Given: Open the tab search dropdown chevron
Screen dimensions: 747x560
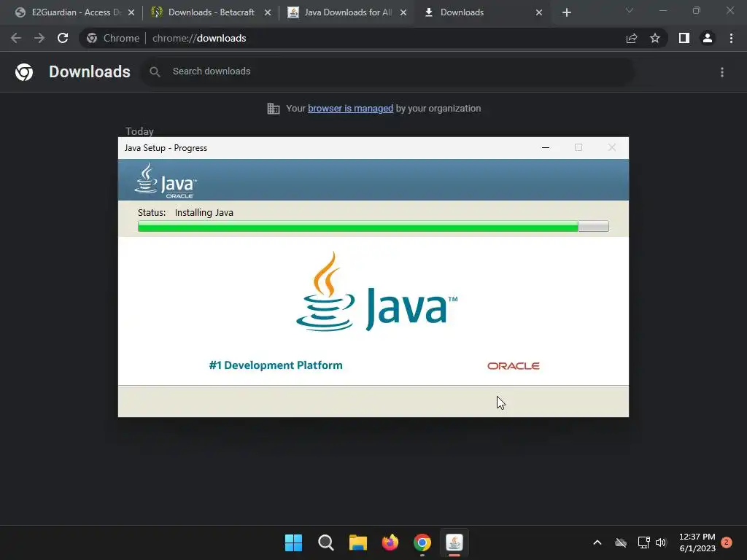Looking at the screenshot, I should 630,10.
